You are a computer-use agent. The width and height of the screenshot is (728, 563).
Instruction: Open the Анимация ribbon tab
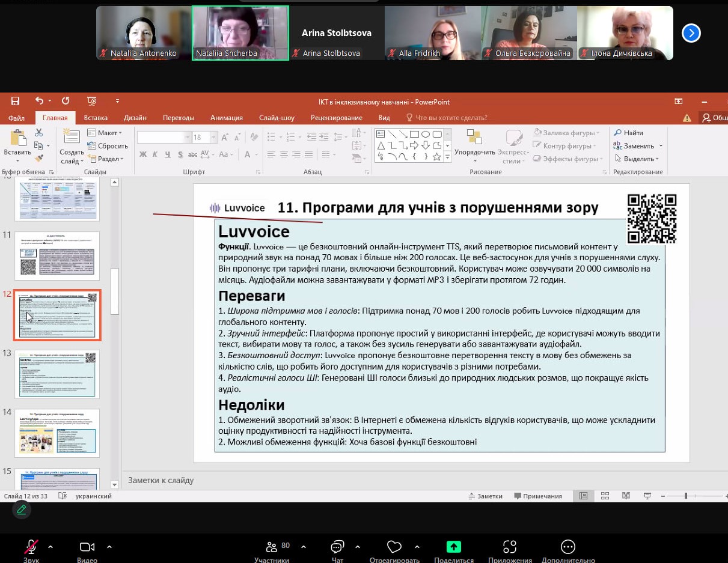[227, 118]
